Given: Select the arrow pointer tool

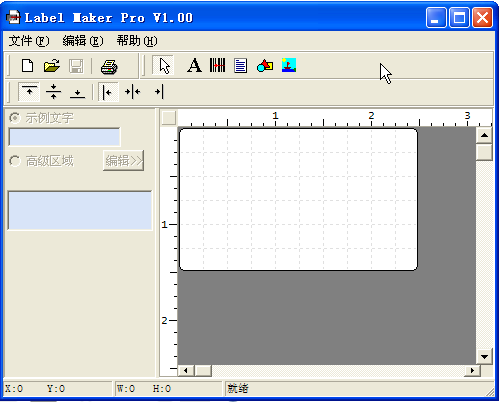Looking at the screenshot, I should click(x=164, y=65).
